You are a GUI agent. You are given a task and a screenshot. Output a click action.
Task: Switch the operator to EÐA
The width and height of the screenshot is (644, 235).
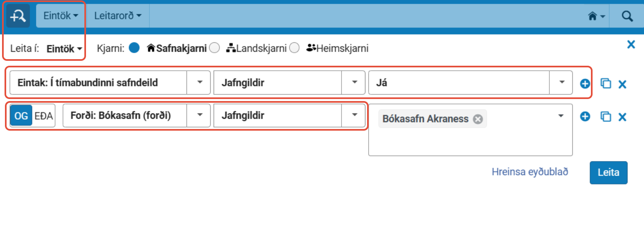click(44, 115)
